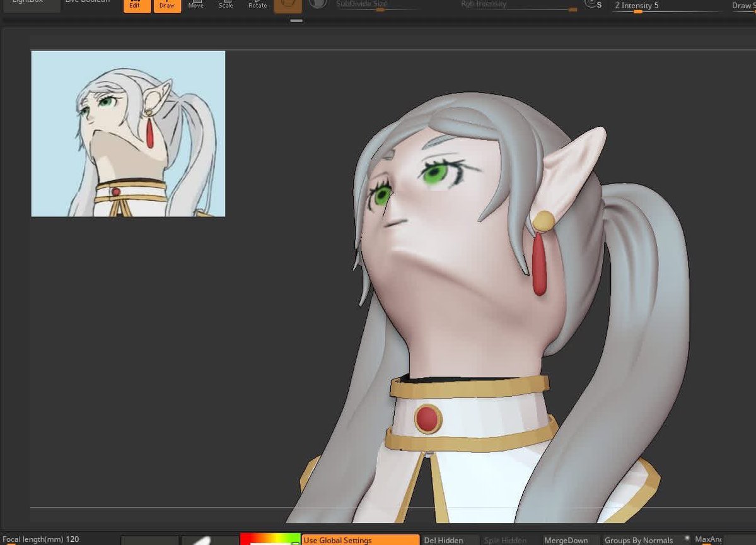The height and width of the screenshot is (545, 756).
Task: Click the red gem on model's collar
Action: point(427,418)
